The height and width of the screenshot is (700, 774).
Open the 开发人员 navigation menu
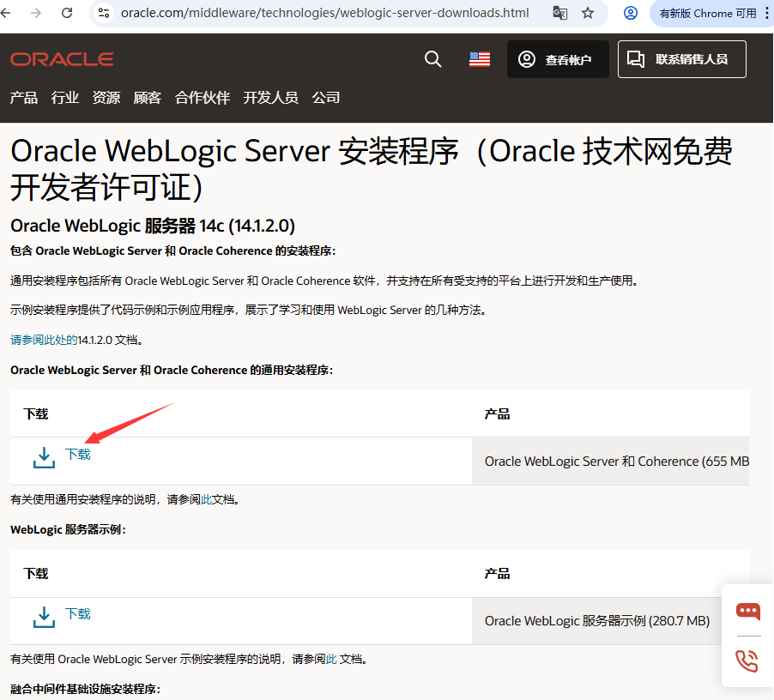pyautogui.click(x=270, y=98)
